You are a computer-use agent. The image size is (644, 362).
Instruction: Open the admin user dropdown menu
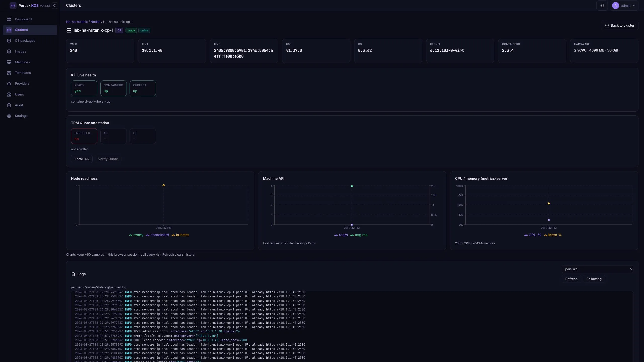[x=624, y=6]
